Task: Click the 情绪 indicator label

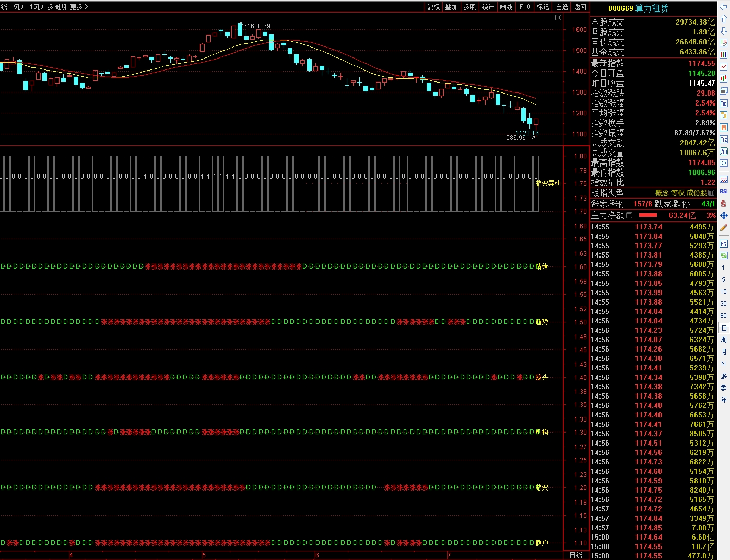Action: coord(541,266)
